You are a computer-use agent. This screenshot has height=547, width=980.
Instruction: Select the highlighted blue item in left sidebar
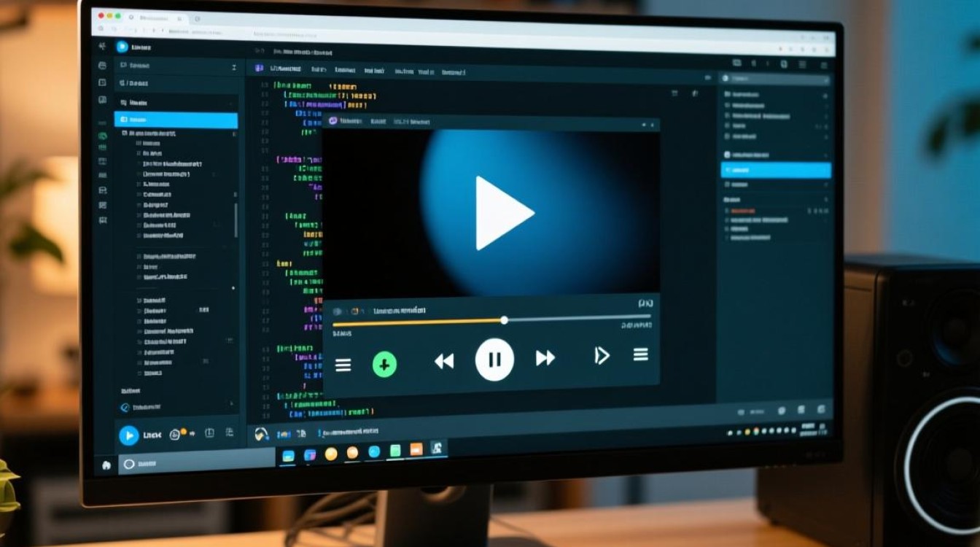pos(176,120)
